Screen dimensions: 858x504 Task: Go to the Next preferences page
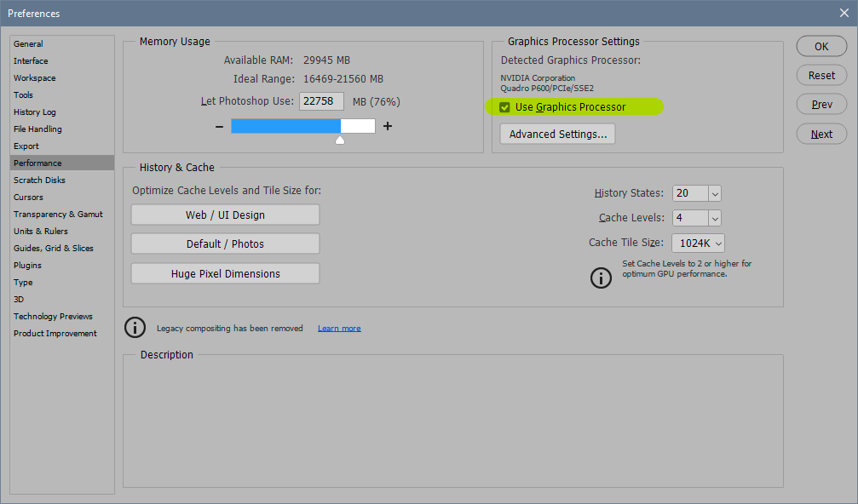click(821, 134)
